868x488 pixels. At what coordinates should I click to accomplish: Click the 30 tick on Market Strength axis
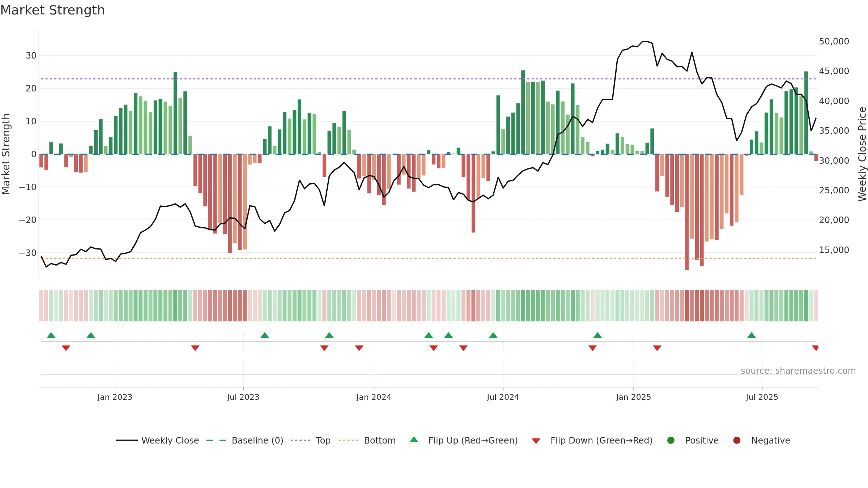click(x=31, y=56)
